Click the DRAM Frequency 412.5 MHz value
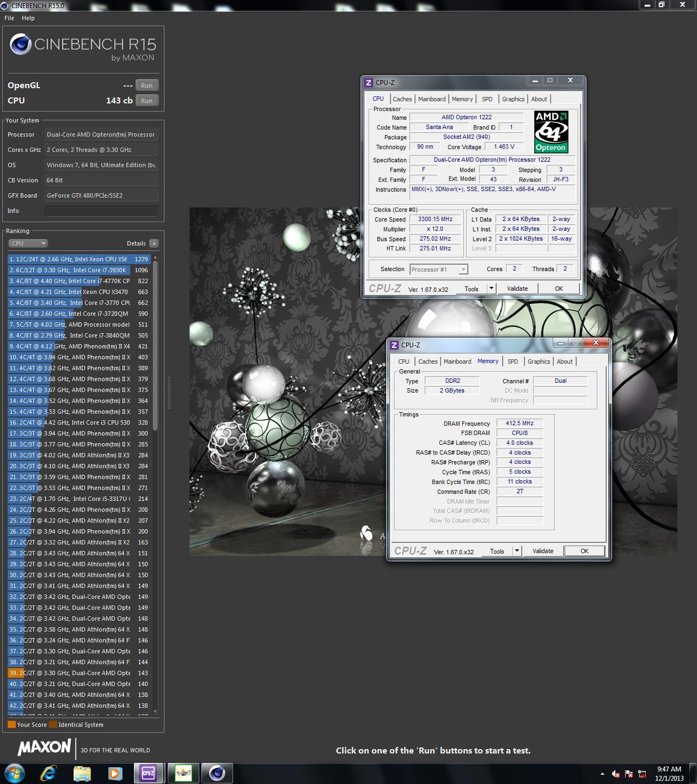Image resolution: width=697 pixels, height=784 pixels. click(x=519, y=423)
